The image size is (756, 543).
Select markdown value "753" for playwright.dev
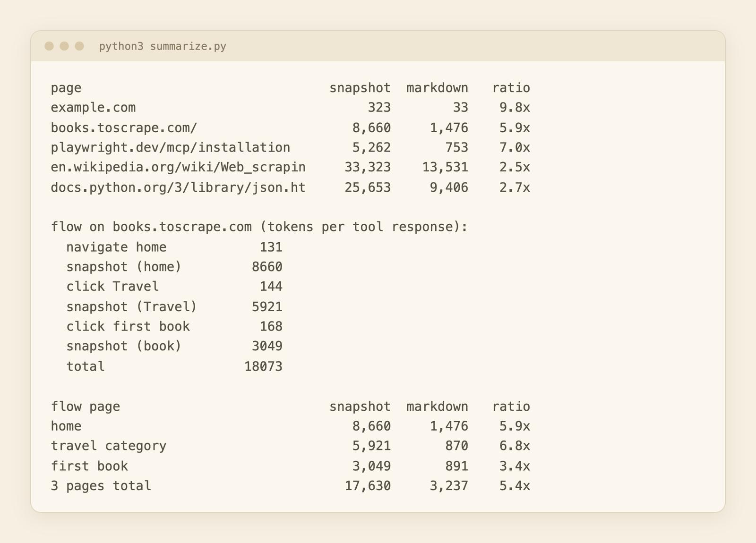456,148
